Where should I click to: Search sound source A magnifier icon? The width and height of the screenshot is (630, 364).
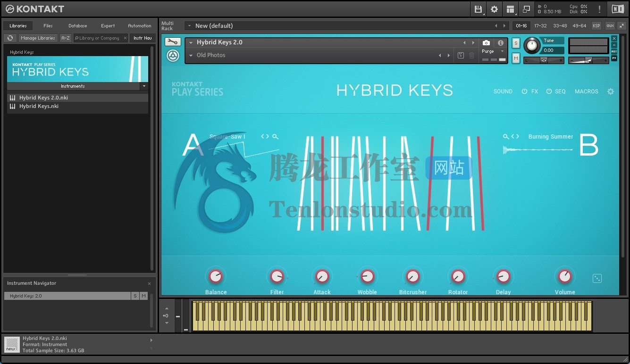[275, 137]
